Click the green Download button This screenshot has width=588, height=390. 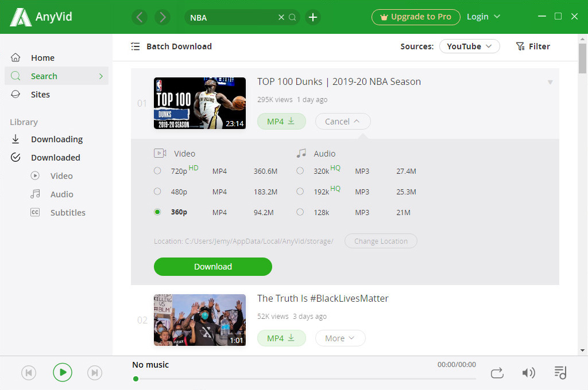212,267
